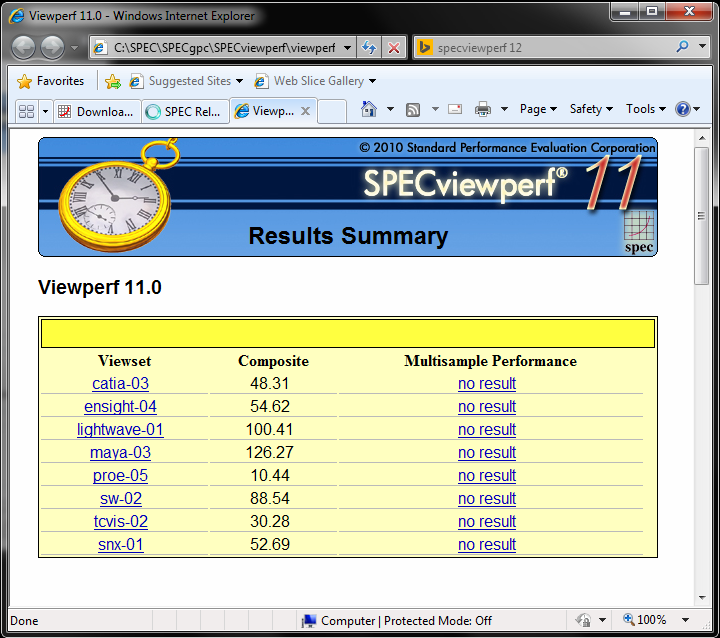Viewport: 720px width, 638px height.
Task: Switch to the SPEC Rel... tab
Action: (x=185, y=112)
